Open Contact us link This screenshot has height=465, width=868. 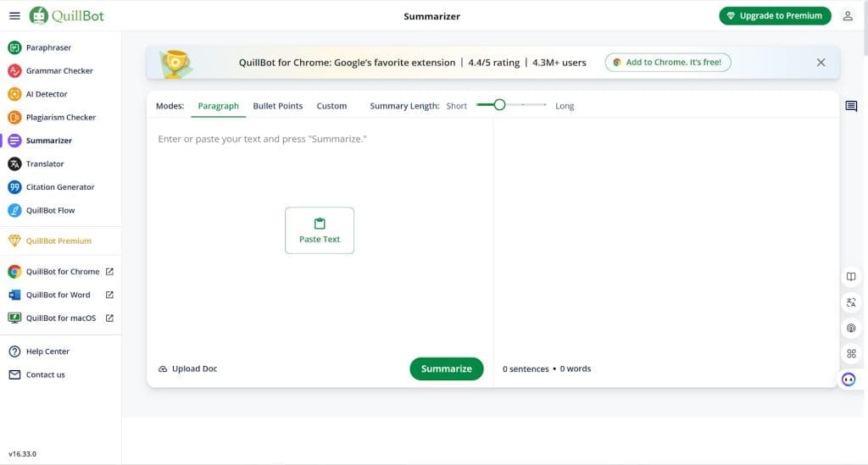46,374
